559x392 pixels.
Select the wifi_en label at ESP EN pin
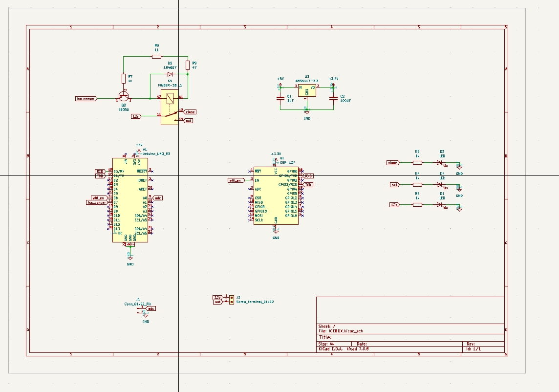236,180
